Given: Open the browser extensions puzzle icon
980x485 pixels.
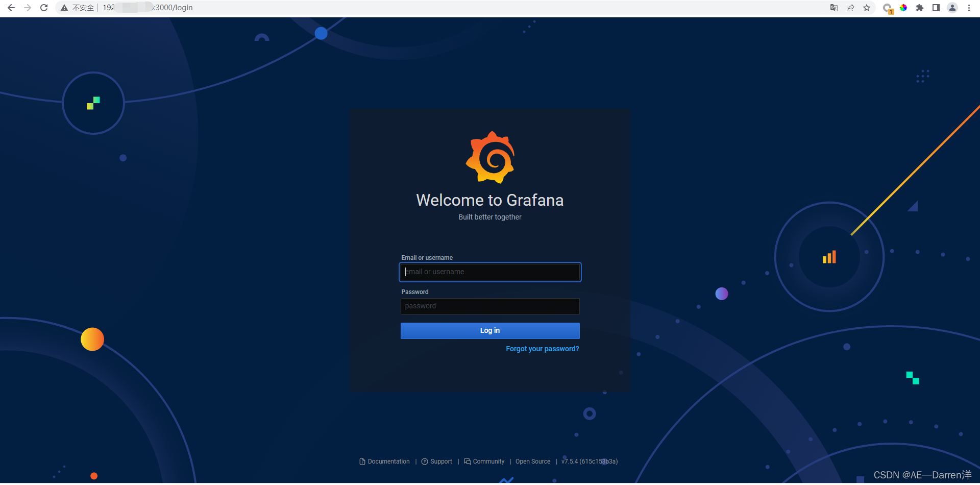Looking at the screenshot, I should click(x=920, y=8).
